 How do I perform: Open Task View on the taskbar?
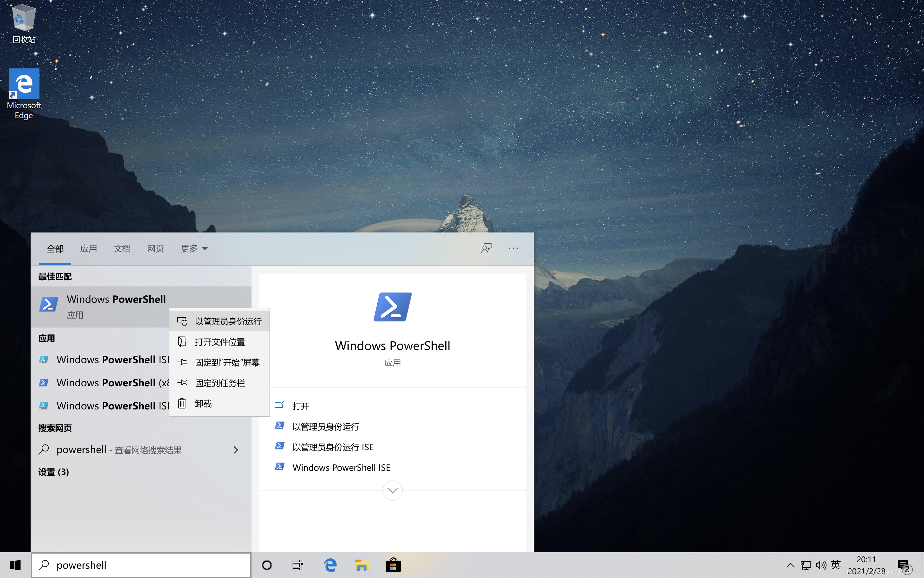pyautogui.click(x=297, y=565)
